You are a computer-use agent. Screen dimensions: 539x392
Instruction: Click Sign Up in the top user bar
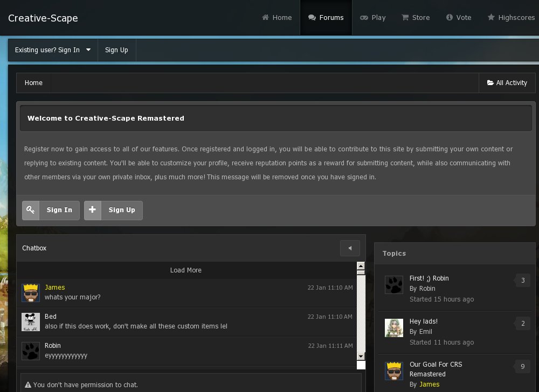pos(116,50)
